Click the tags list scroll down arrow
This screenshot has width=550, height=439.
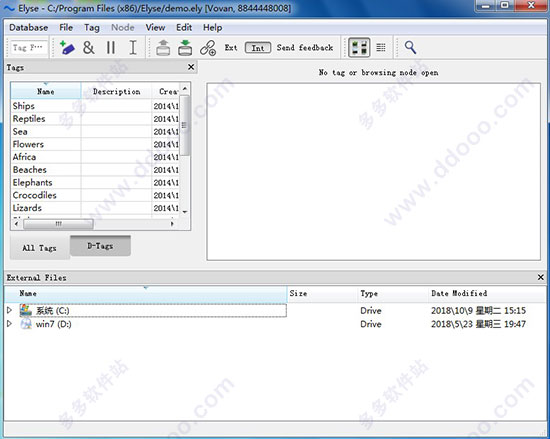tap(185, 212)
